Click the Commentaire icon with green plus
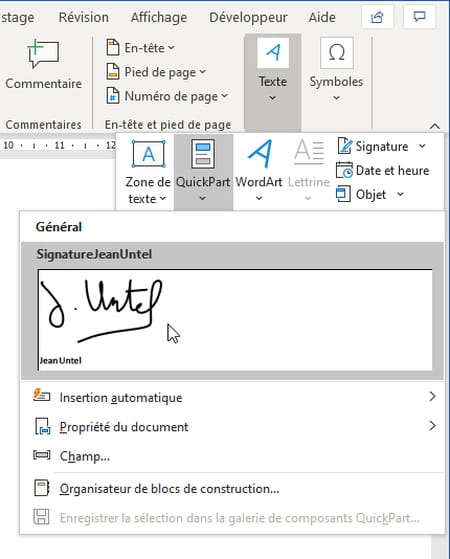Screen dimensions: 450x559 click(x=43, y=54)
